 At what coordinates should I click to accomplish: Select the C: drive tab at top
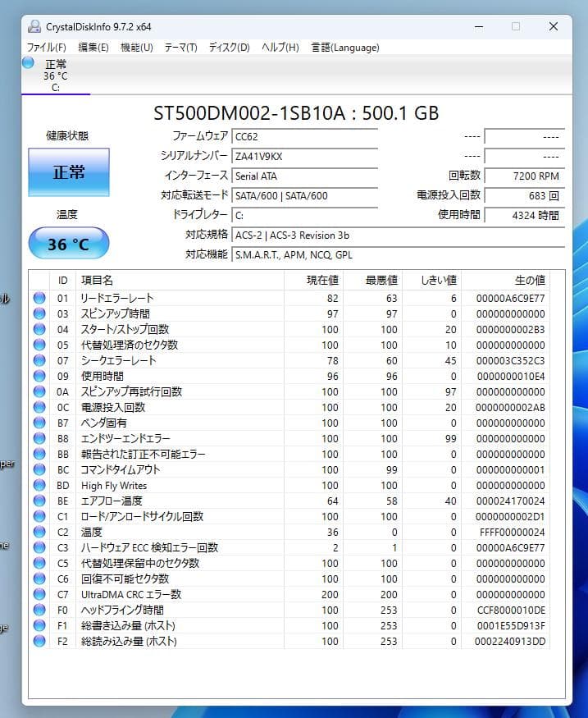[x=56, y=75]
